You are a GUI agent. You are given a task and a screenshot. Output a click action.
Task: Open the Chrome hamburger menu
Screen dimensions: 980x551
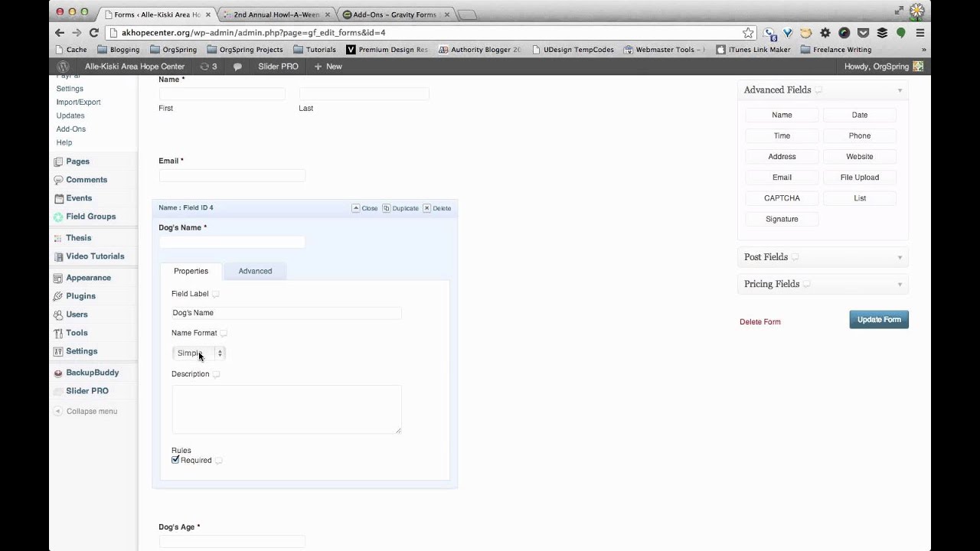click(920, 33)
